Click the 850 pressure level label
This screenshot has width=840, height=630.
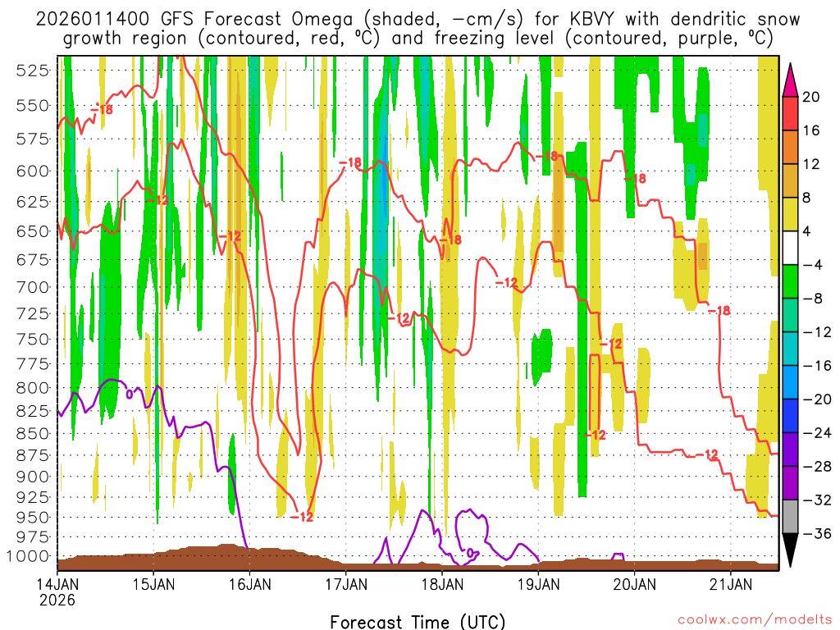(33, 433)
